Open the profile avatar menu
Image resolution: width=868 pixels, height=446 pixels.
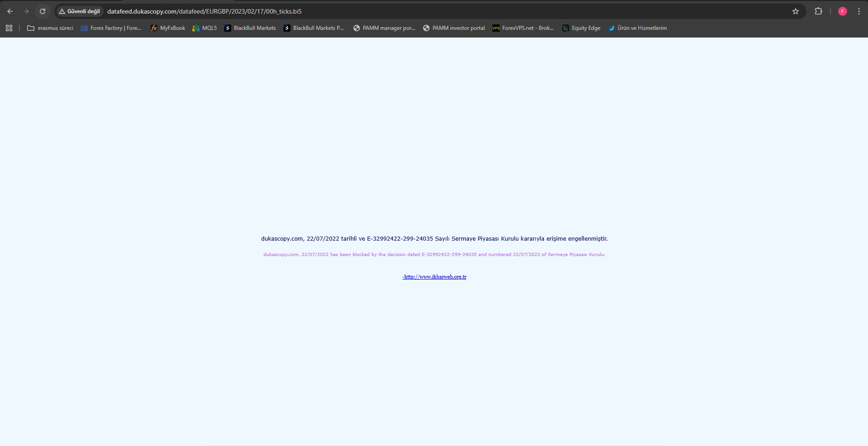tap(842, 11)
